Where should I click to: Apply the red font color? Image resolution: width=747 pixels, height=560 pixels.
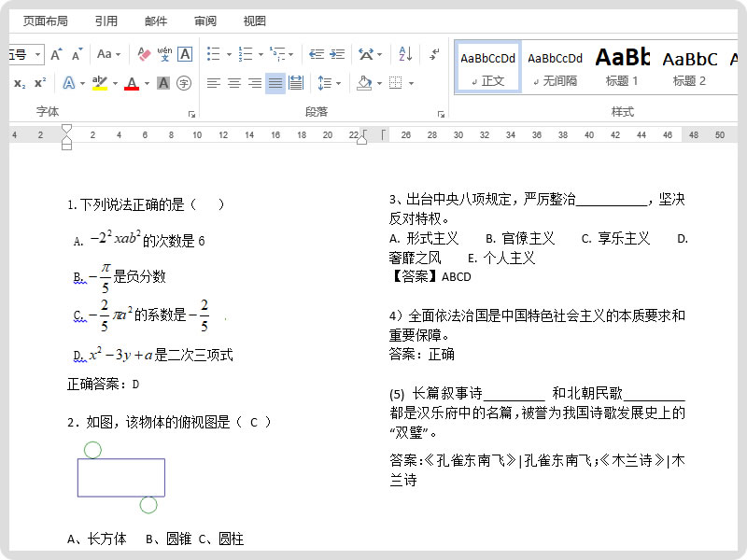tap(132, 83)
